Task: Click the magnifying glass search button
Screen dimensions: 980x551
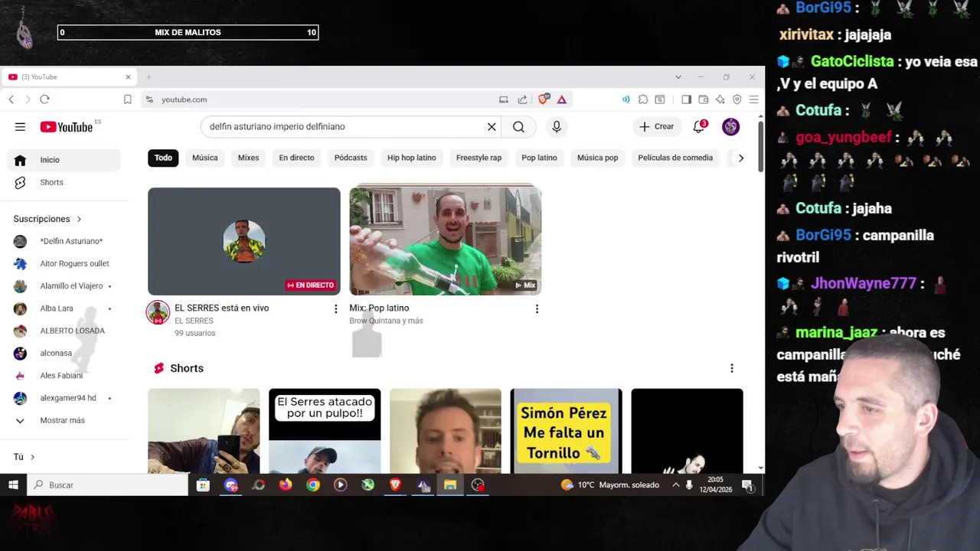Action: 519,127
